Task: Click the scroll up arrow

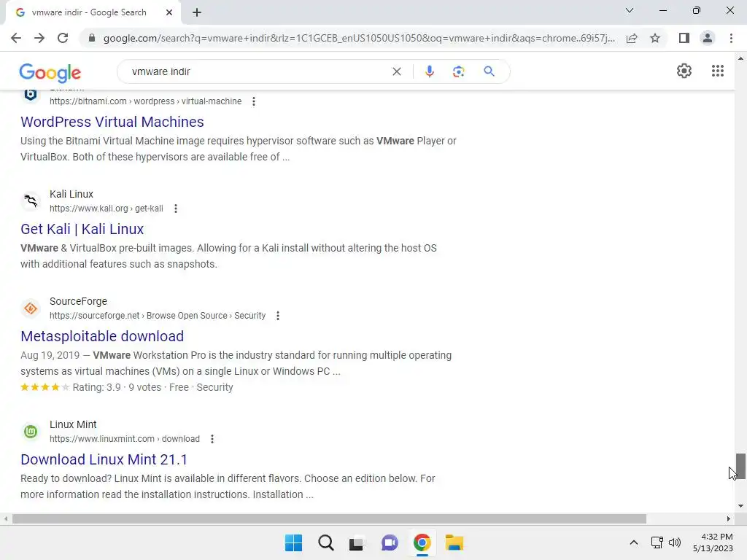Action: pyautogui.click(x=740, y=58)
